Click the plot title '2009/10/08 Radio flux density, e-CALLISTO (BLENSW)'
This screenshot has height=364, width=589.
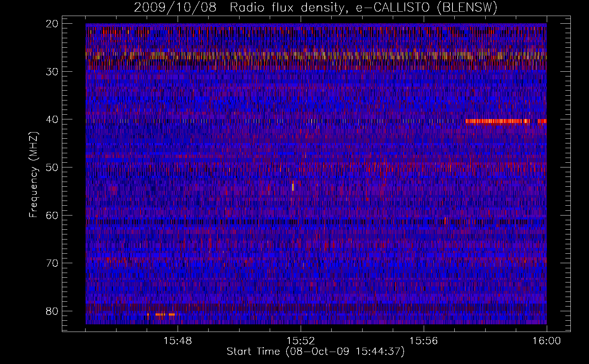316,8
